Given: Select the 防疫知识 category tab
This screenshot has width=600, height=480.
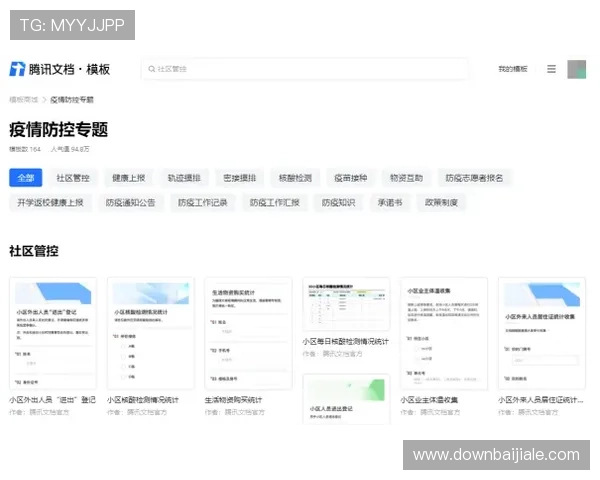Looking at the screenshot, I should [x=338, y=202].
